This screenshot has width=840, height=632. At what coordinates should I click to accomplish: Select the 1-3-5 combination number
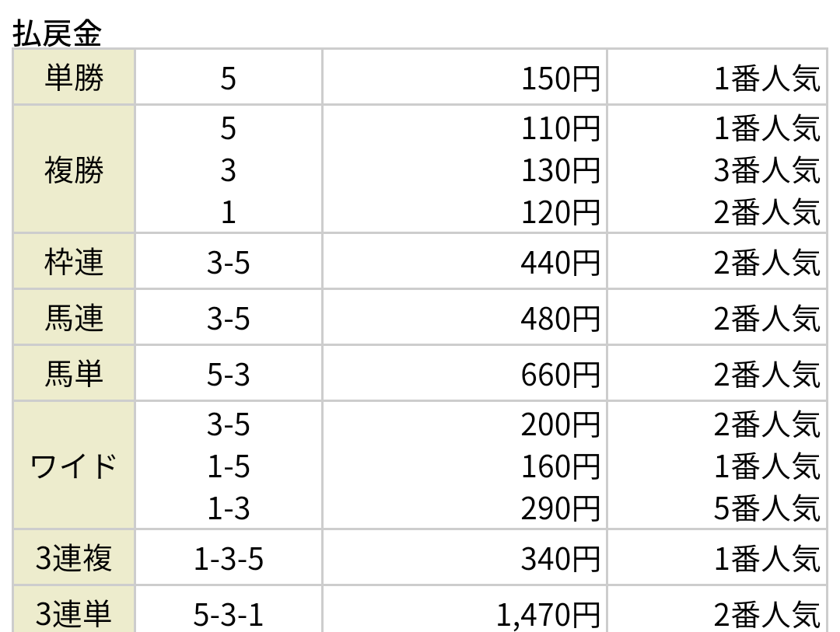click(x=228, y=559)
